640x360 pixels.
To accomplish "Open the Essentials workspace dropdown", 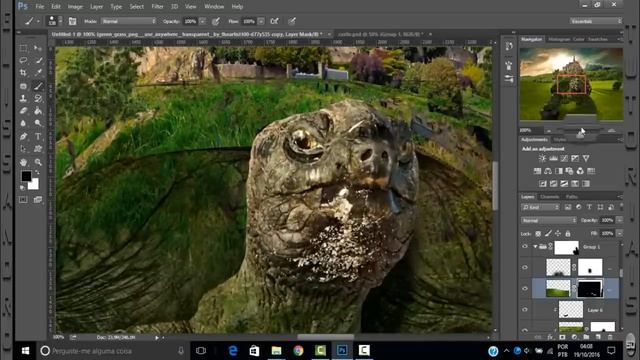I will (596, 21).
